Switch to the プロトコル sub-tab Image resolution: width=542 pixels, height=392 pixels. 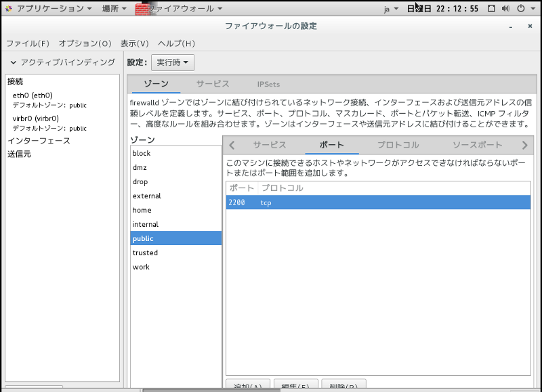pyautogui.click(x=398, y=145)
